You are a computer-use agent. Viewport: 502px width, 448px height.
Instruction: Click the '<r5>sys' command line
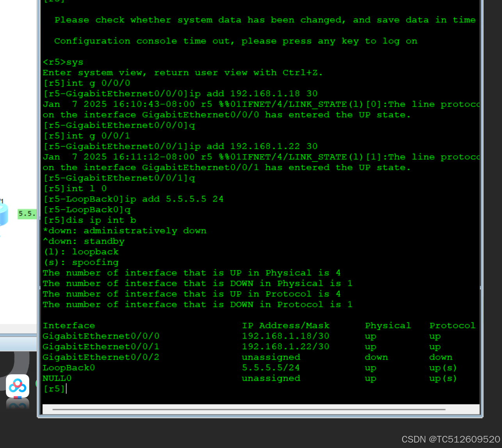(x=63, y=62)
